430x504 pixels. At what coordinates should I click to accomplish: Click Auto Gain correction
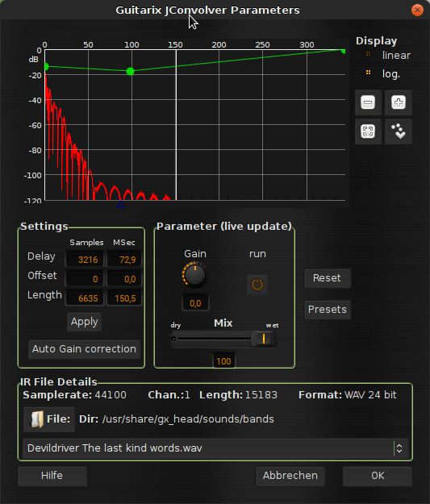84,349
